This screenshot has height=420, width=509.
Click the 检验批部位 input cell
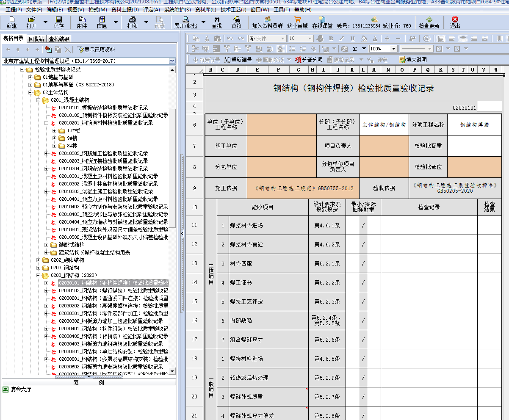pos(474,167)
